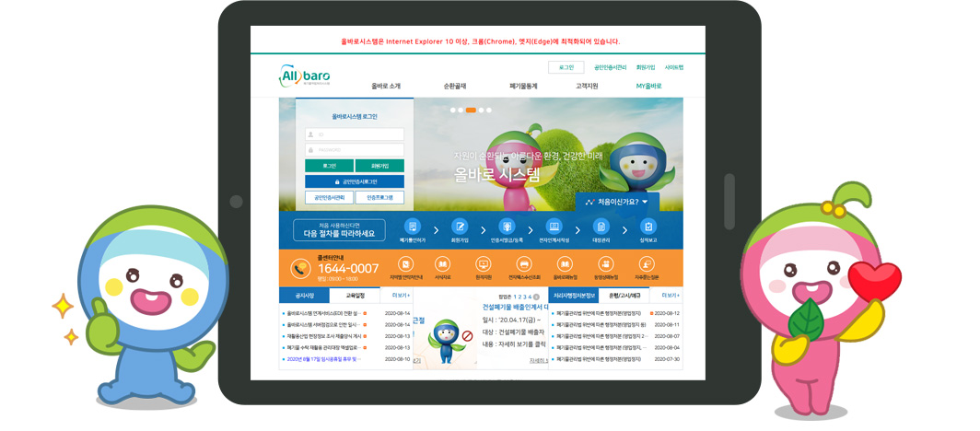This screenshot has width=980, height=431.
Task: Open the administrative disposition entry dated 2020-07-30
Action: 598,359
